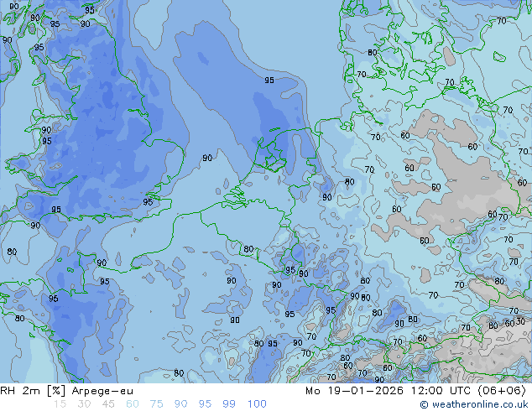Select legend value 15 in the color scale
The width and height of the screenshot is (532, 411).
(60, 404)
